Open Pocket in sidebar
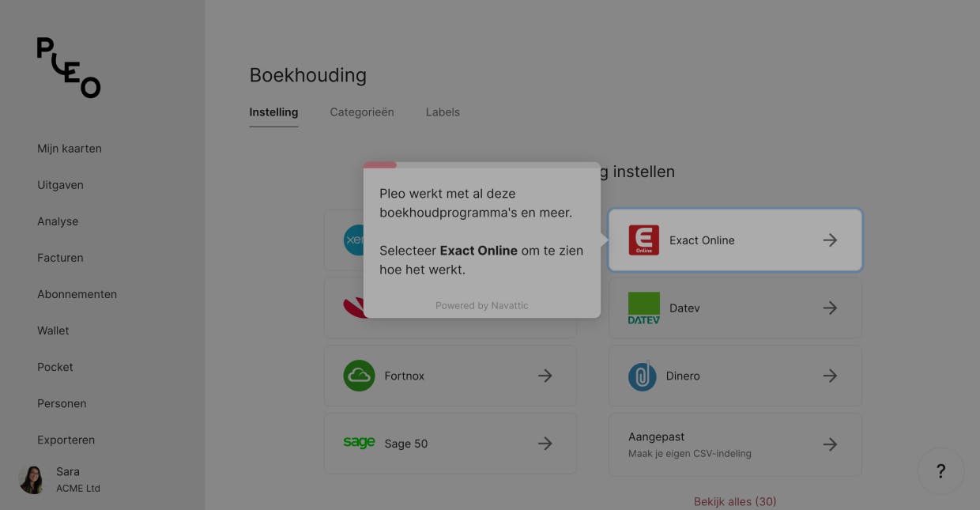 [55, 367]
